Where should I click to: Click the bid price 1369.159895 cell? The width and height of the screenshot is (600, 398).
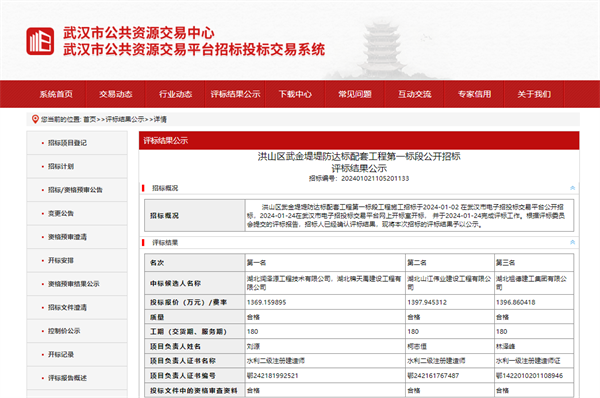(x=325, y=302)
